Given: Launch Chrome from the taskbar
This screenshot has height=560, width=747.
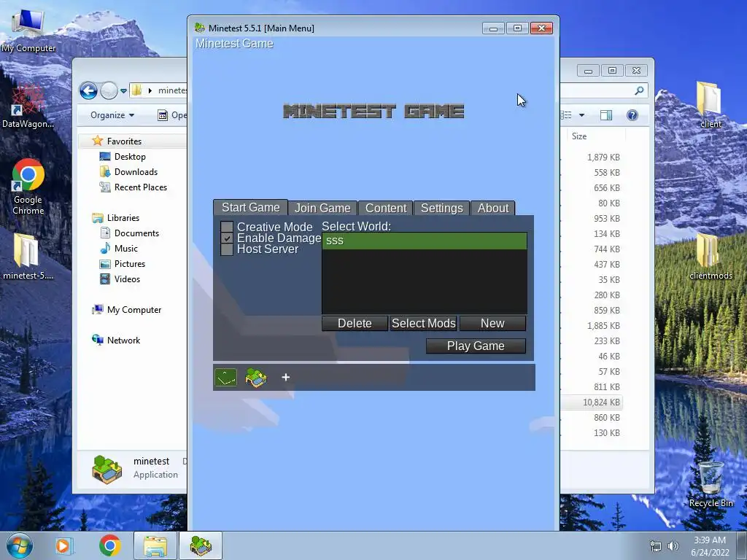Looking at the screenshot, I should pyautogui.click(x=109, y=545).
